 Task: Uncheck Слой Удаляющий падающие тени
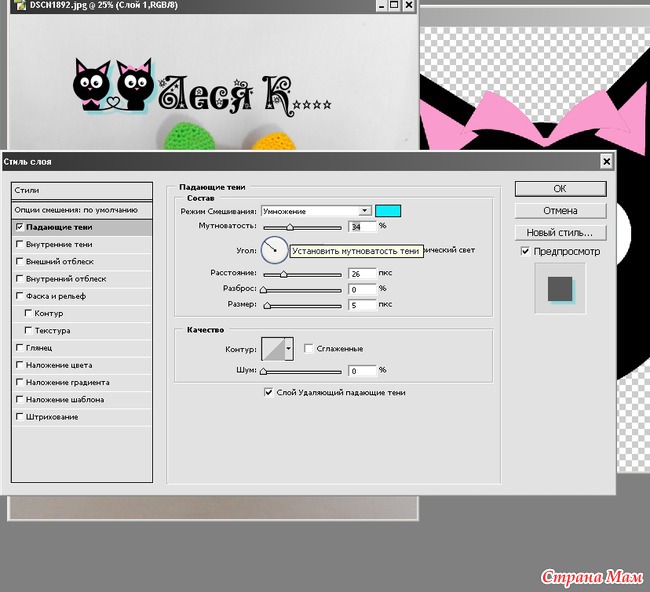pos(268,393)
